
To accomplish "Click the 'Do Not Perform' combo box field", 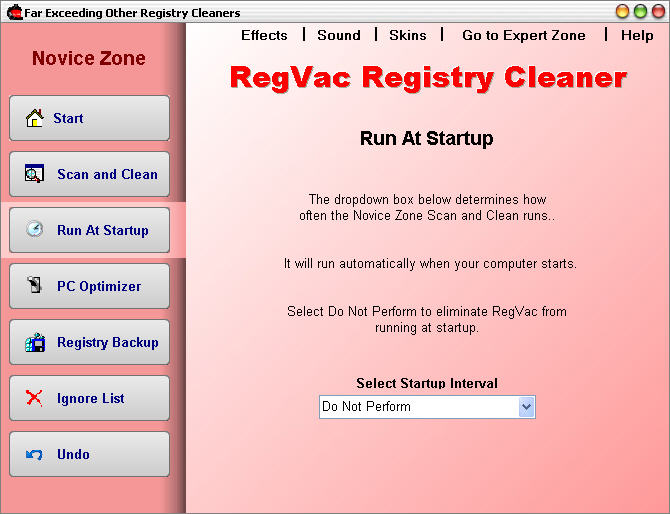I will tap(418, 407).
